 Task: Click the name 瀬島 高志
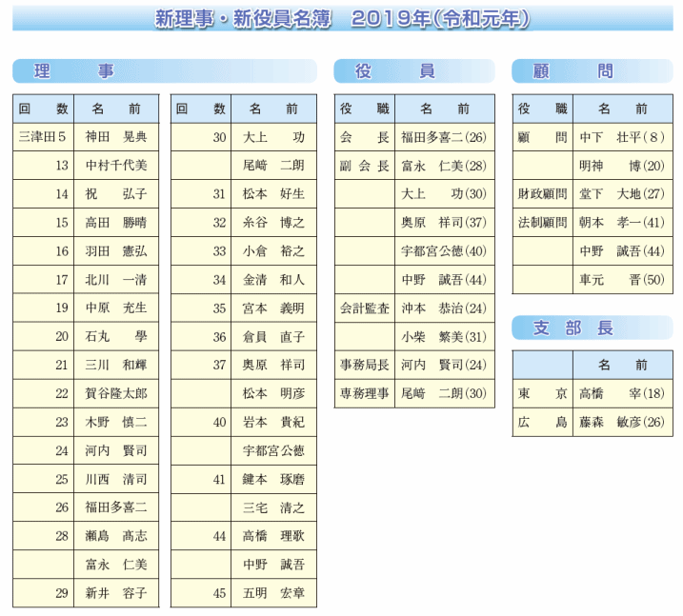[116, 536]
